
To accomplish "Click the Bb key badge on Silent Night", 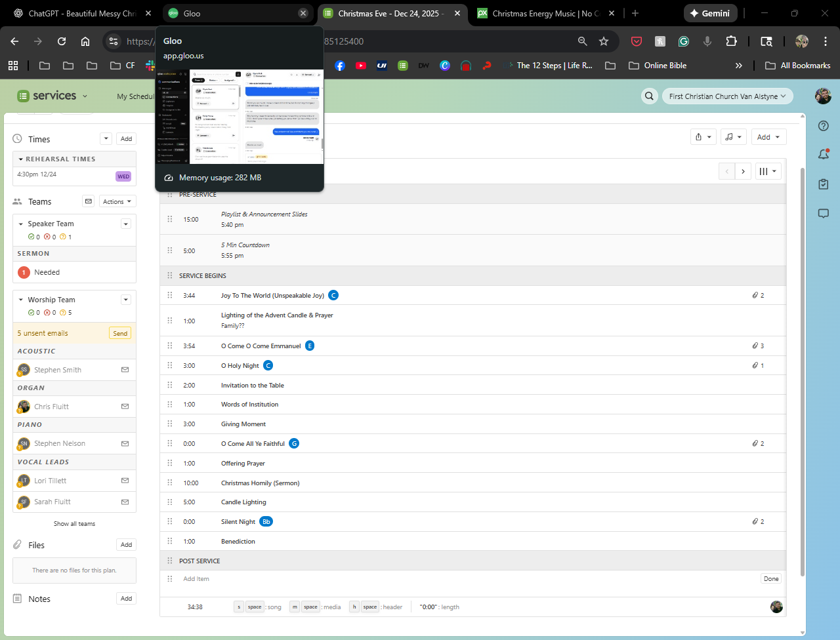I will pyautogui.click(x=266, y=522).
